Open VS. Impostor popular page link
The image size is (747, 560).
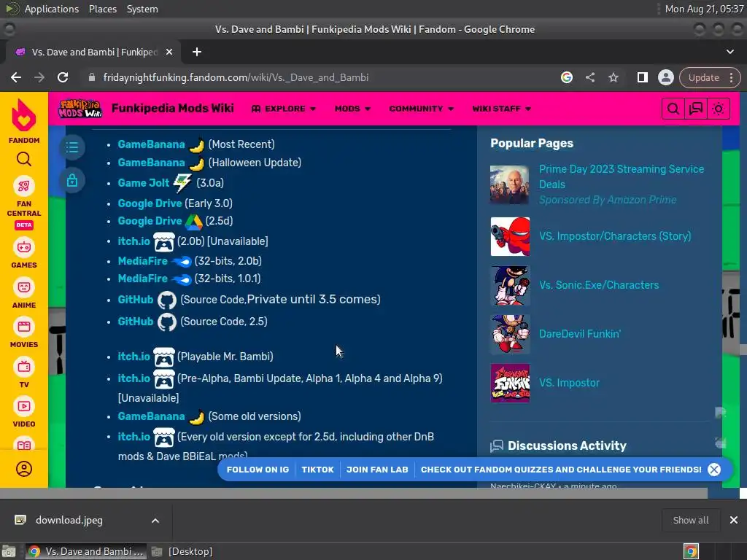point(569,383)
